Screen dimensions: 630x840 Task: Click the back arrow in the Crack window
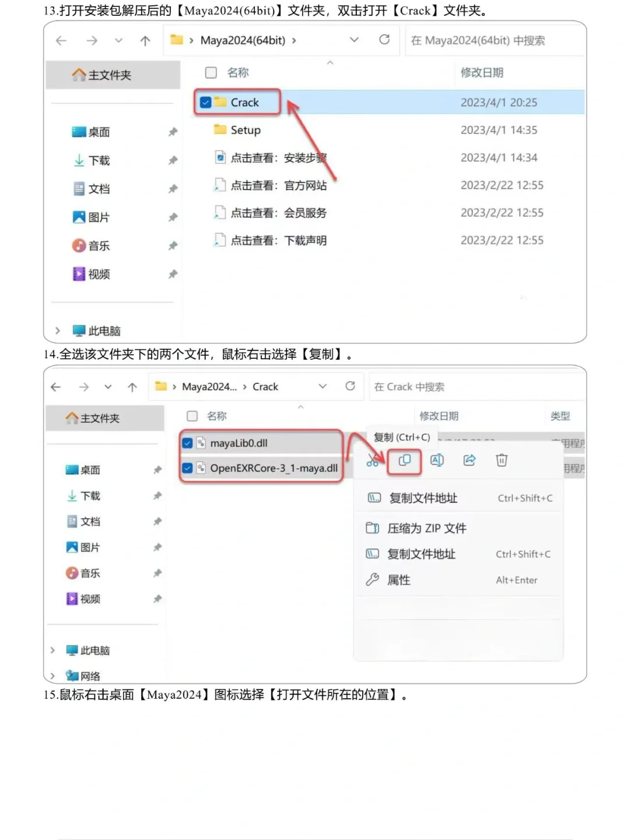(55, 386)
